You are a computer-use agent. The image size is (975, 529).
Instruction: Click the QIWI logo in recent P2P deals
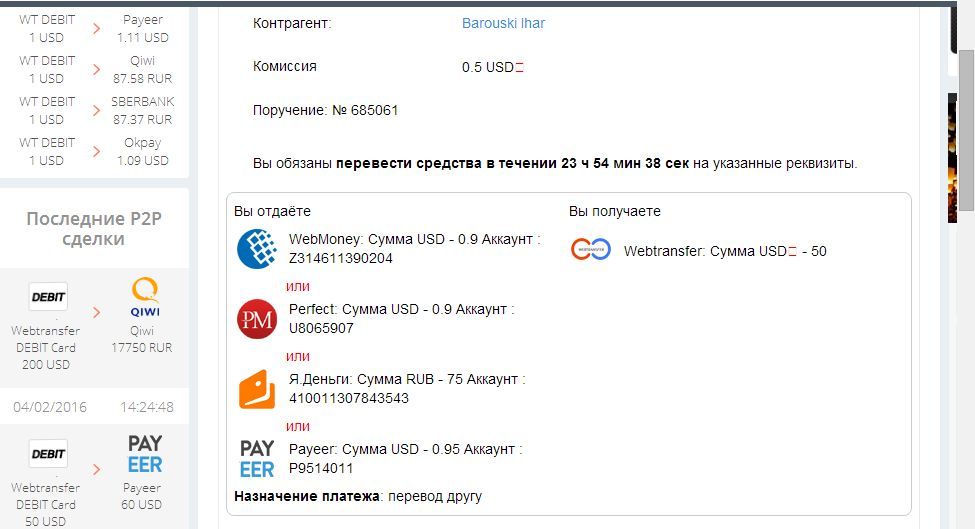pyautogui.click(x=144, y=297)
